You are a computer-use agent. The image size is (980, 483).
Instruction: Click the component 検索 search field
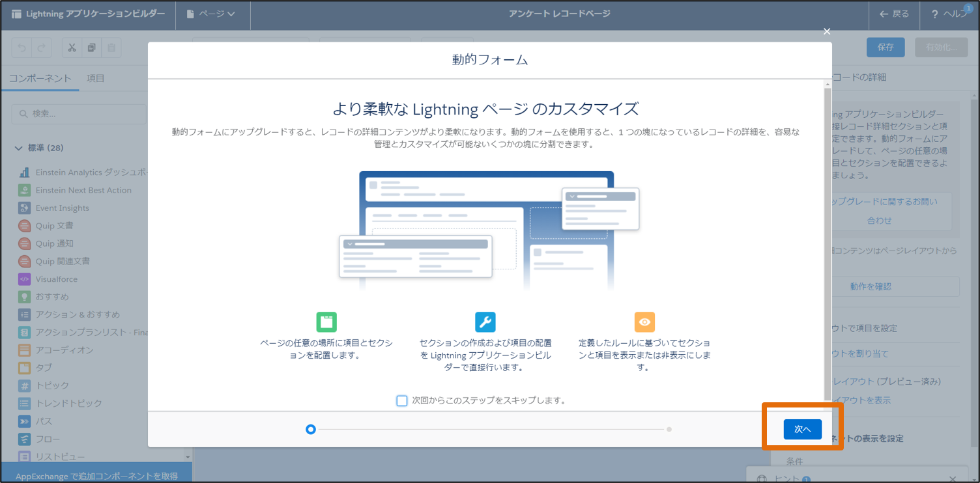(x=79, y=113)
